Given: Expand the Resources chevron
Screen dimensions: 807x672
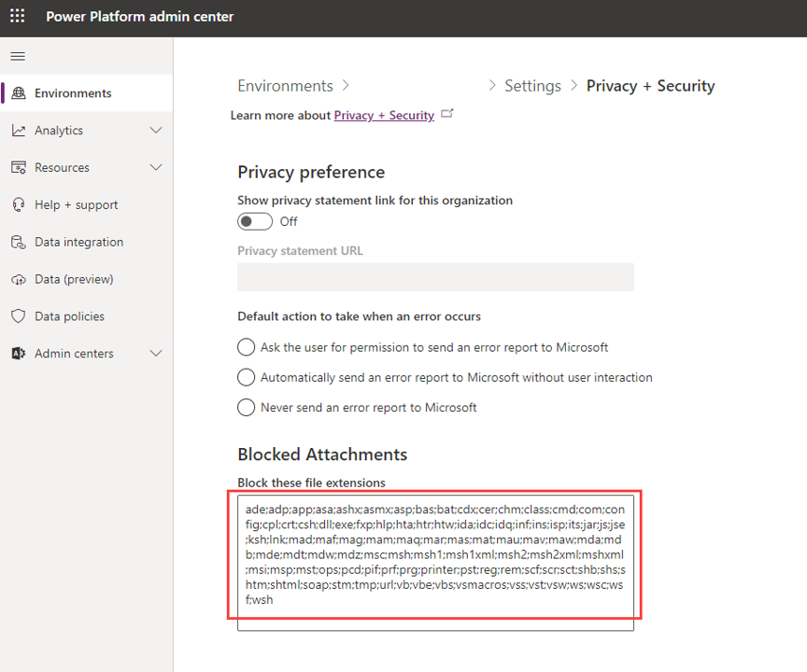Looking at the screenshot, I should click(x=156, y=167).
